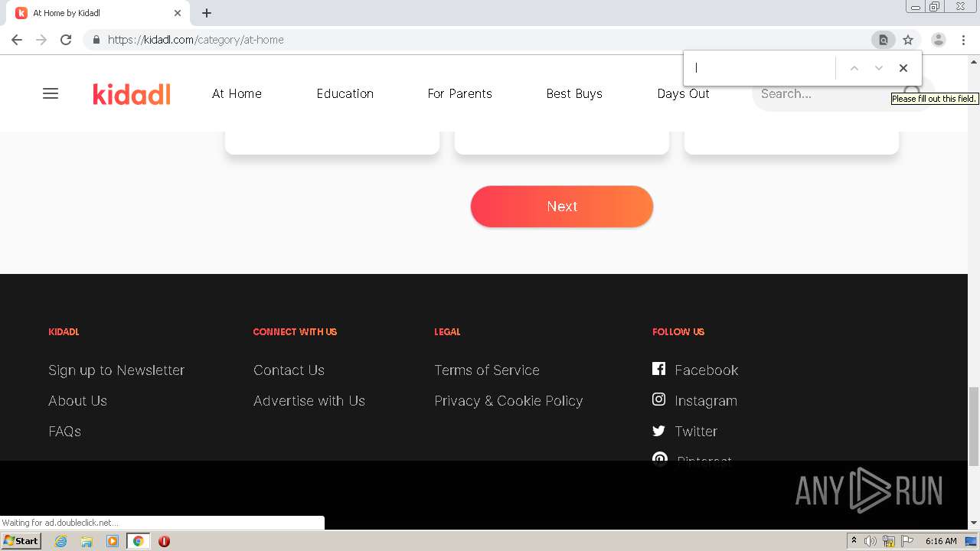Click the kidadl logo
980x551 pixels.
(x=132, y=93)
